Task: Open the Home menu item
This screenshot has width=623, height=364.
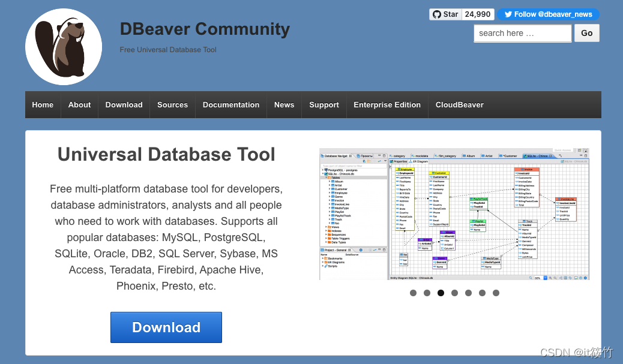Action: 43,105
